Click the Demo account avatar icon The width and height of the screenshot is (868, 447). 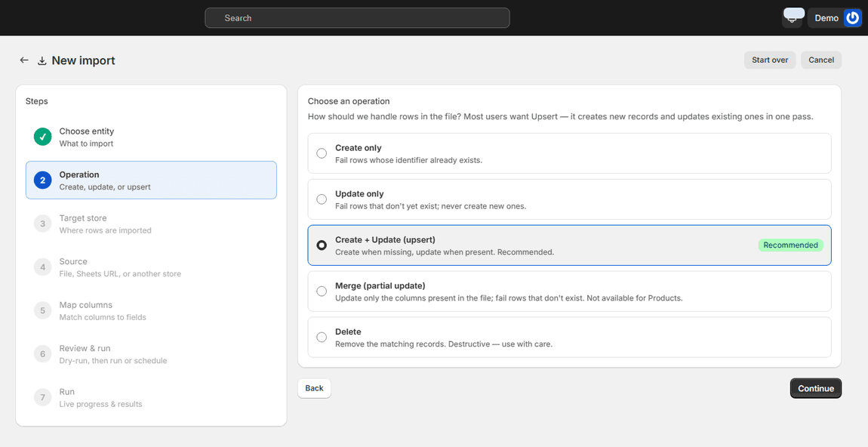point(852,17)
